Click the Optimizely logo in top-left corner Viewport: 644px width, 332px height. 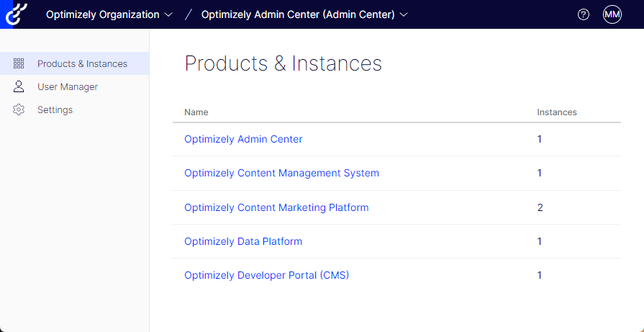click(x=14, y=14)
